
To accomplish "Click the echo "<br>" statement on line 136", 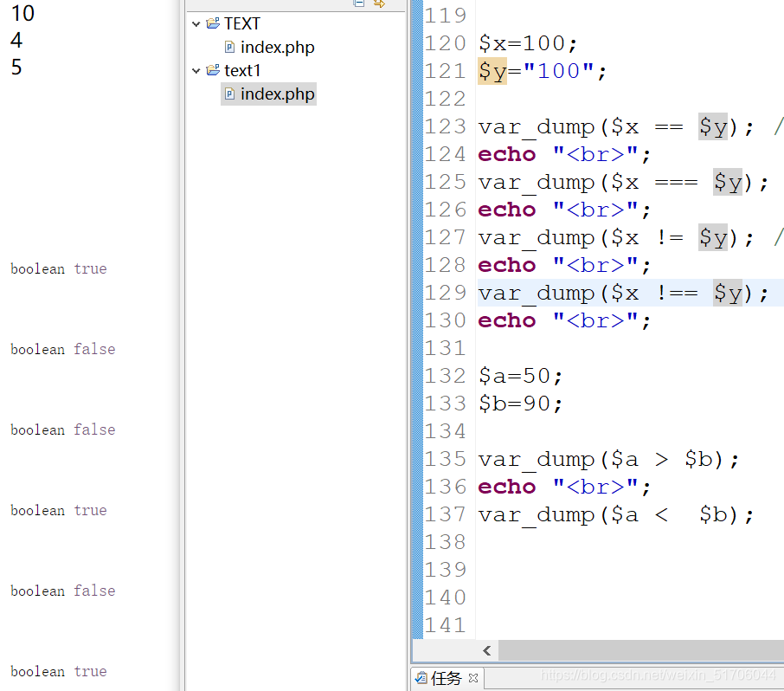I will (x=564, y=487).
